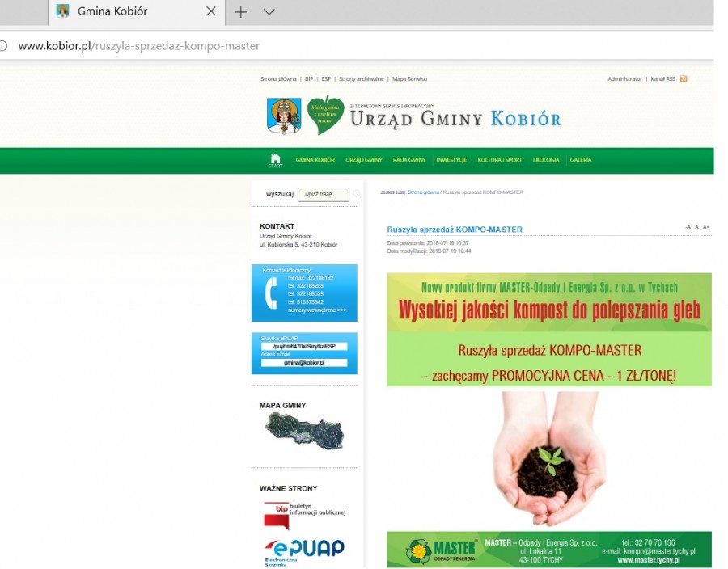Open Strony archiwalne link
The width and height of the screenshot is (728, 569).
(x=362, y=79)
